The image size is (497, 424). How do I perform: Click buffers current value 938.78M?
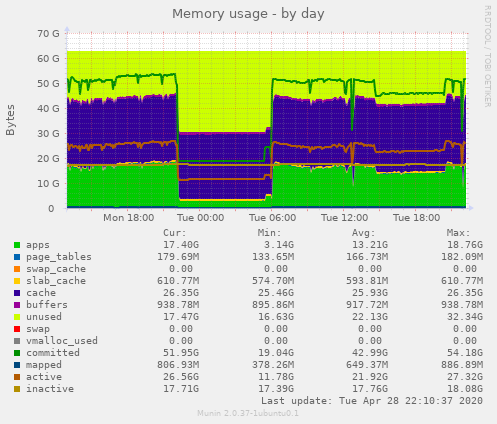pyautogui.click(x=178, y=305)
